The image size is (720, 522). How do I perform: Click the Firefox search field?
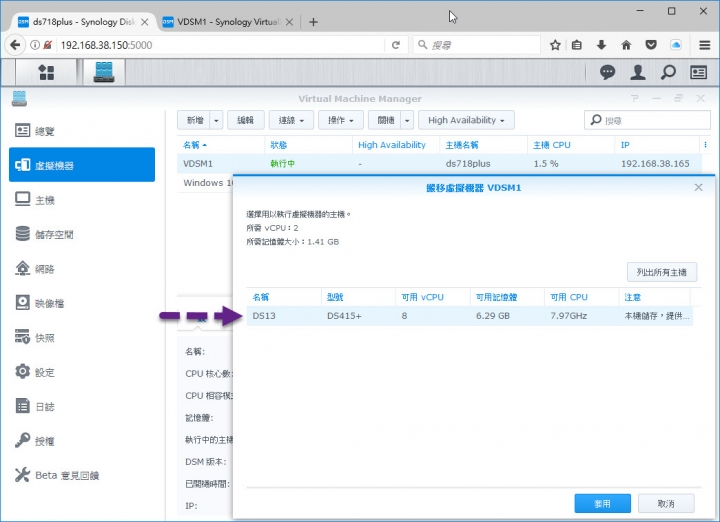(478, 45)
